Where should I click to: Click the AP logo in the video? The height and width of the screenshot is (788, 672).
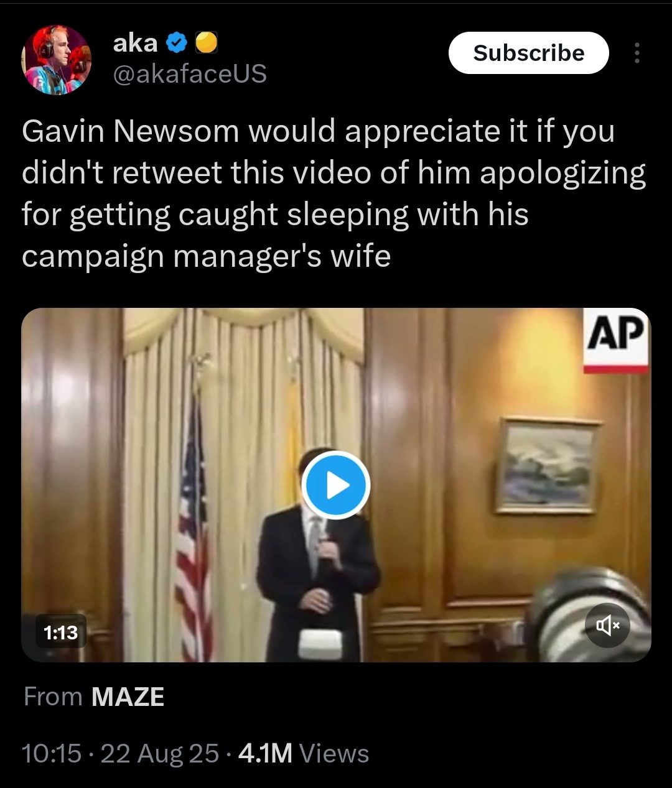click(615, 341)
